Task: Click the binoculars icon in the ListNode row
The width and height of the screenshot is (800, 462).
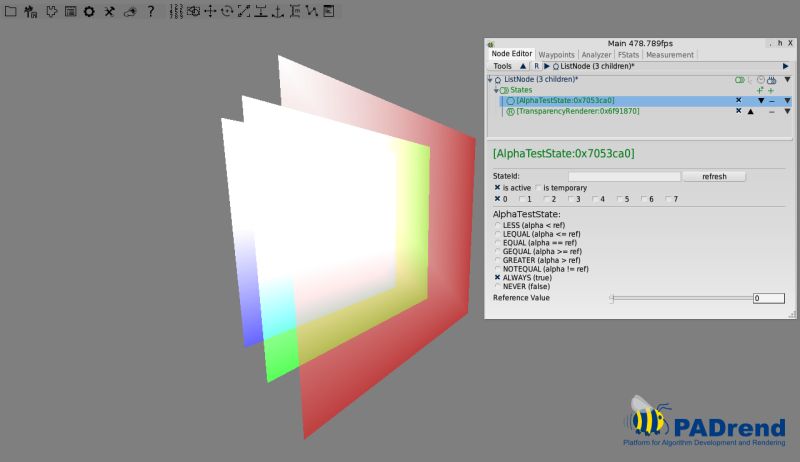Action: [x=771, y=80]
